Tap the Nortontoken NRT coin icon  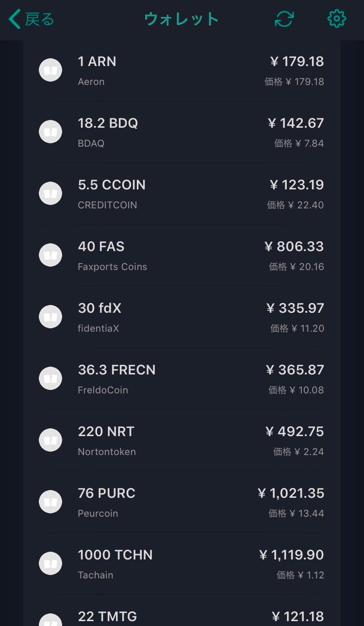tap(50, 440)
